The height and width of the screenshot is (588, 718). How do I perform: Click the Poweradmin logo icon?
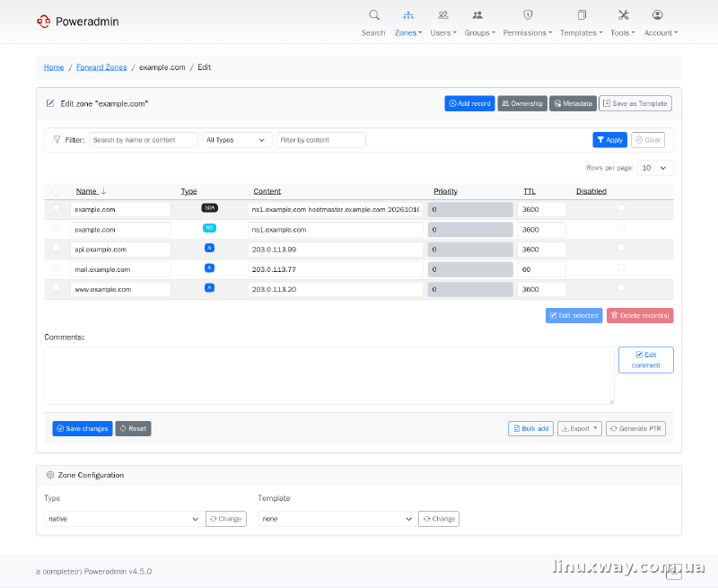tap(43, 21)
